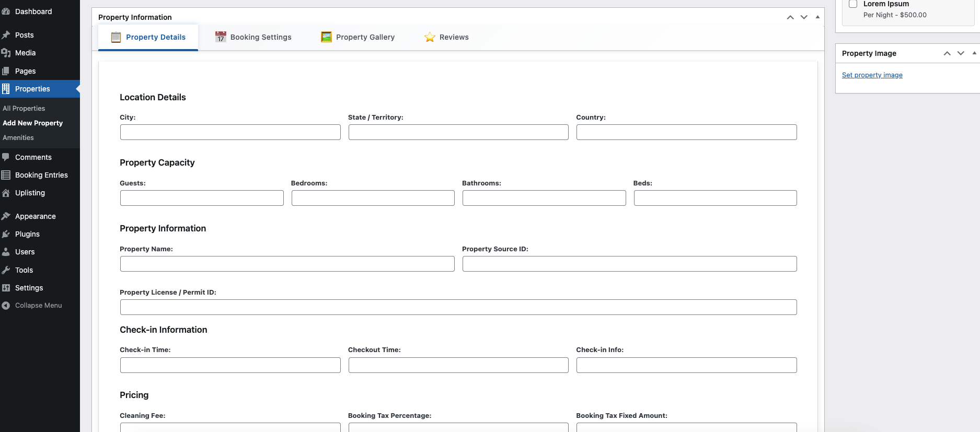980x432 pixels.
Task: Move Property Information panel down
Action: (x=804, y=17)
